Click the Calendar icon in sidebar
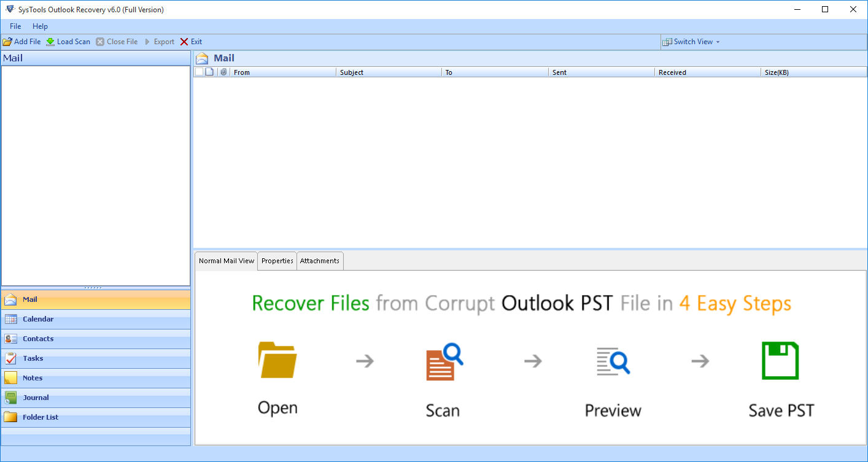 (x=10, y=320)
